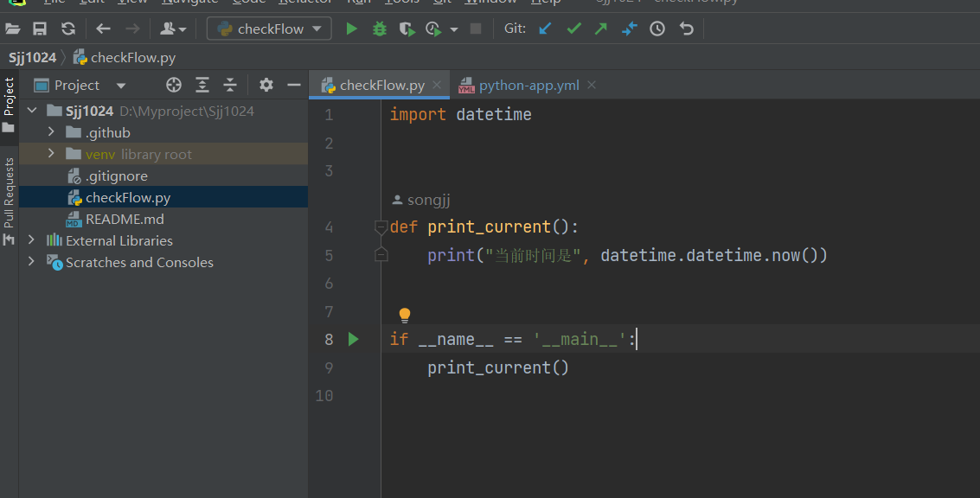980x498 pixels.
Task: Fold the print_current function at line 4
Action: 381,227
